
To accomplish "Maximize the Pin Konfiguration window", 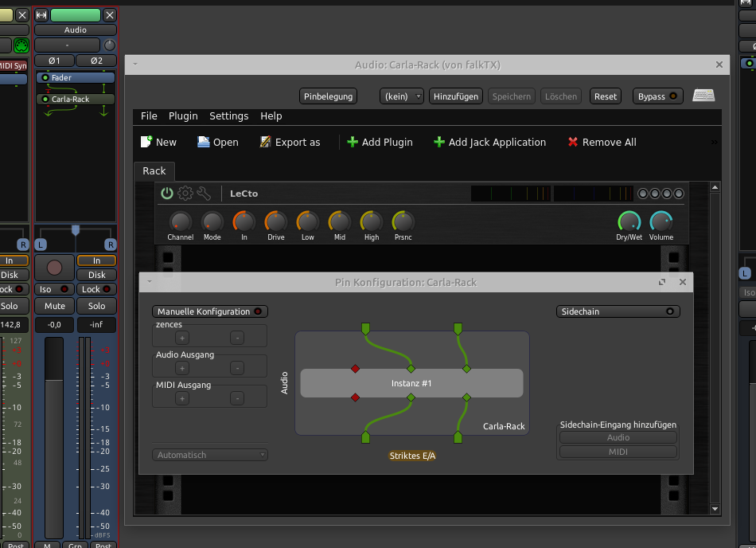I will tap(662, 282).
